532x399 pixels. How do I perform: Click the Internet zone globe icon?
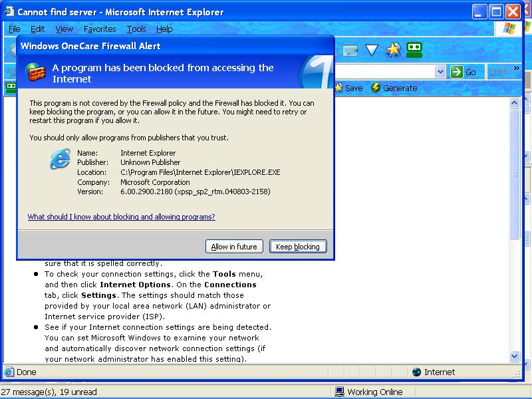416,372
